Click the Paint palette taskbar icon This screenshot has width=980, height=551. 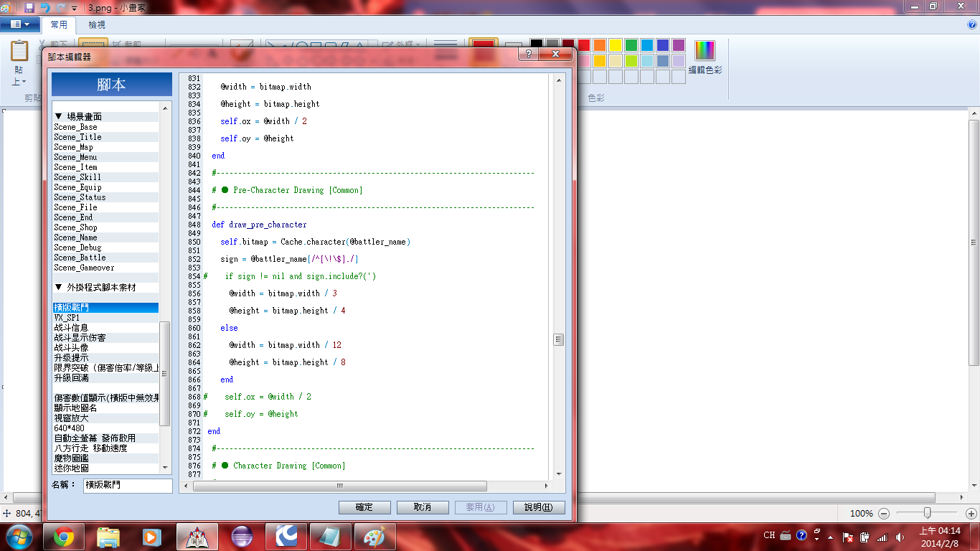click(x=374, y=537)
